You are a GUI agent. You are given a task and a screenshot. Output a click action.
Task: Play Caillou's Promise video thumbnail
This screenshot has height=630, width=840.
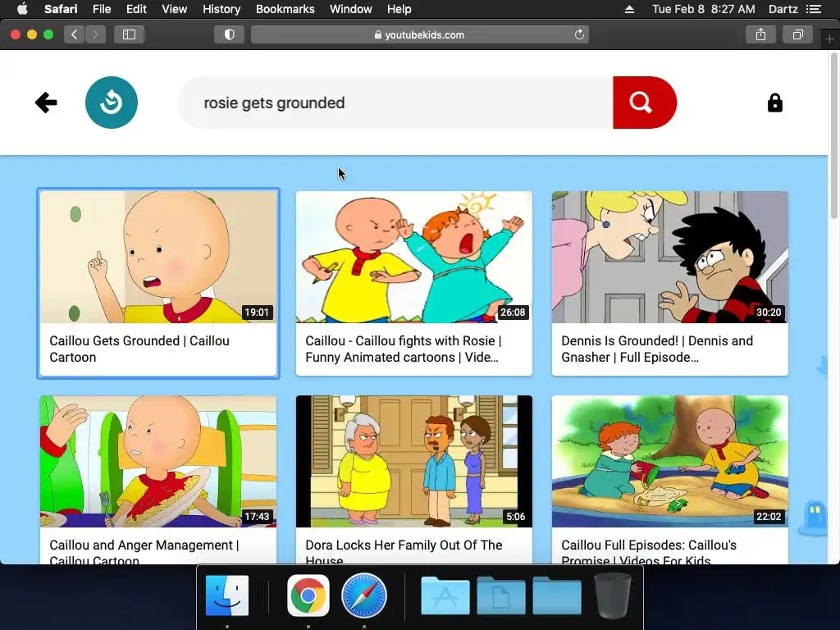670,461
